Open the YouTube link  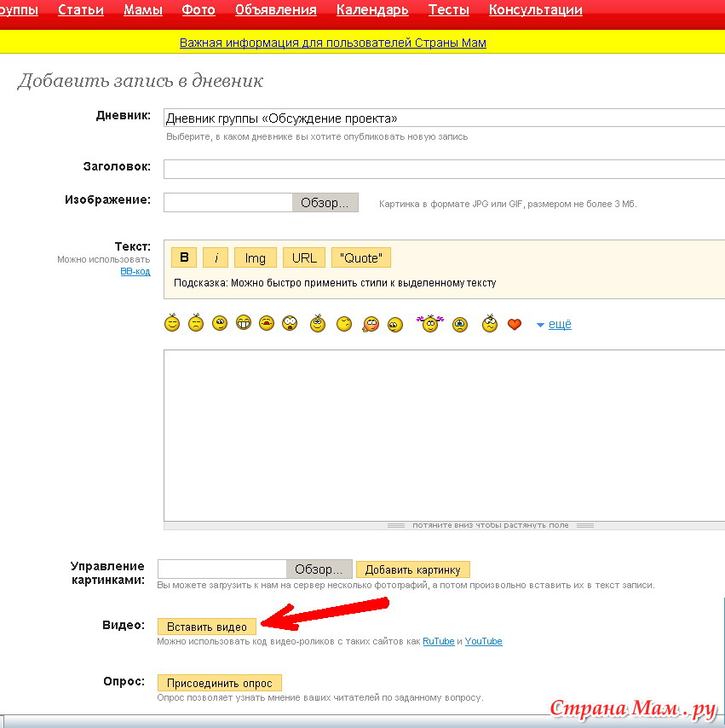coord(483,641)
